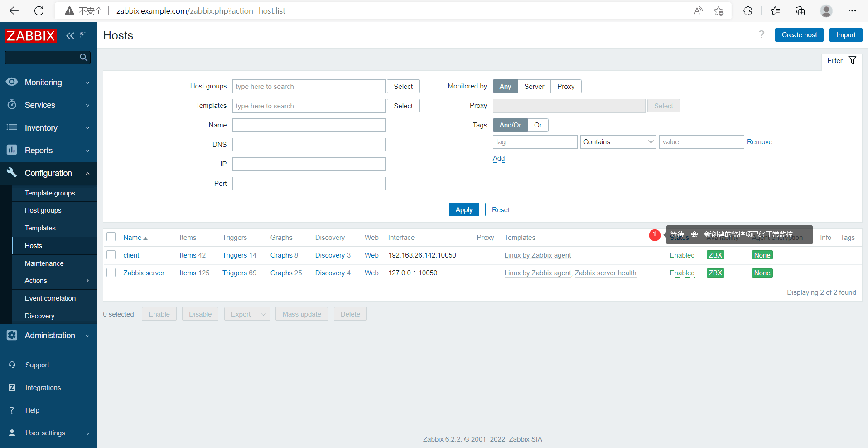Click the Host groups search field
This screenshot has width=868, height=448.
(x=309, y=86)
